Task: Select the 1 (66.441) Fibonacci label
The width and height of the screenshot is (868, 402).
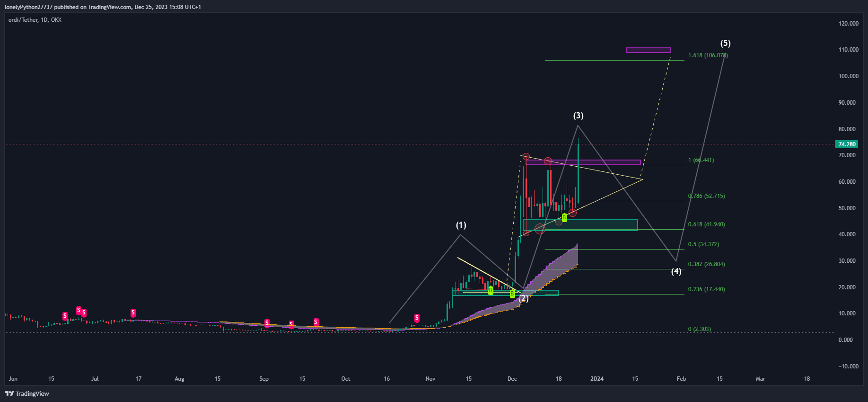Action: [x=701, y=160]
